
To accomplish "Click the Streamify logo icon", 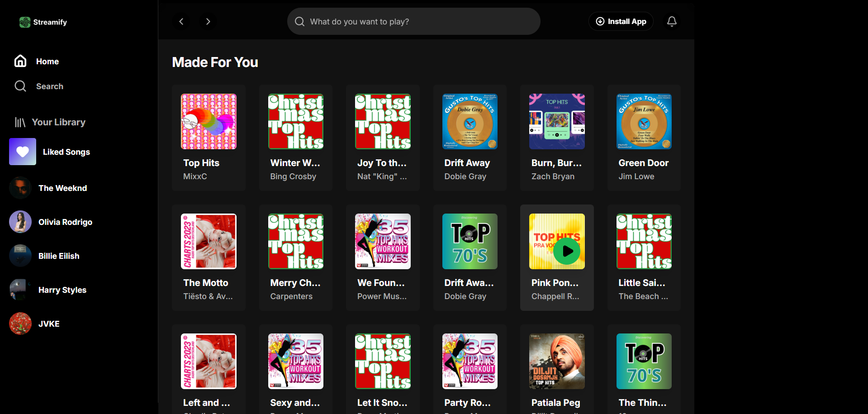I will (25, 22).
